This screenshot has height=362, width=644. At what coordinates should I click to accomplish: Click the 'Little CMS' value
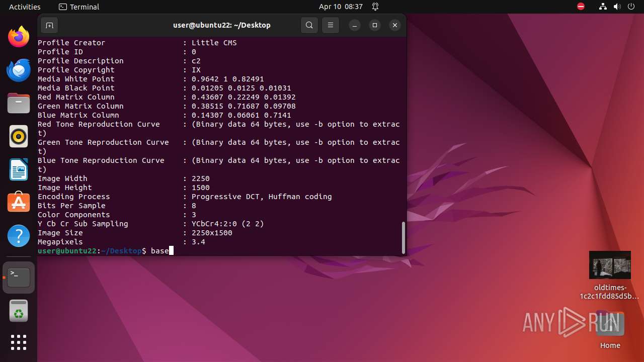point(214,43)
